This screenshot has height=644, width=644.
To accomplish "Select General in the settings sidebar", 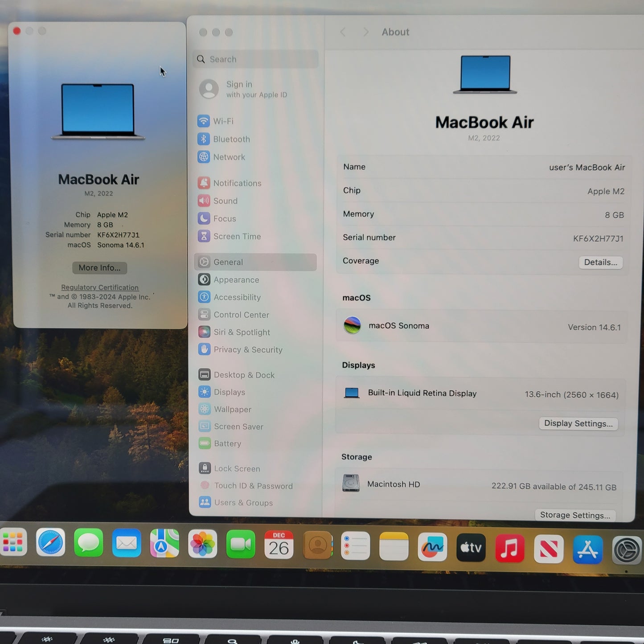I will point(228,262).
